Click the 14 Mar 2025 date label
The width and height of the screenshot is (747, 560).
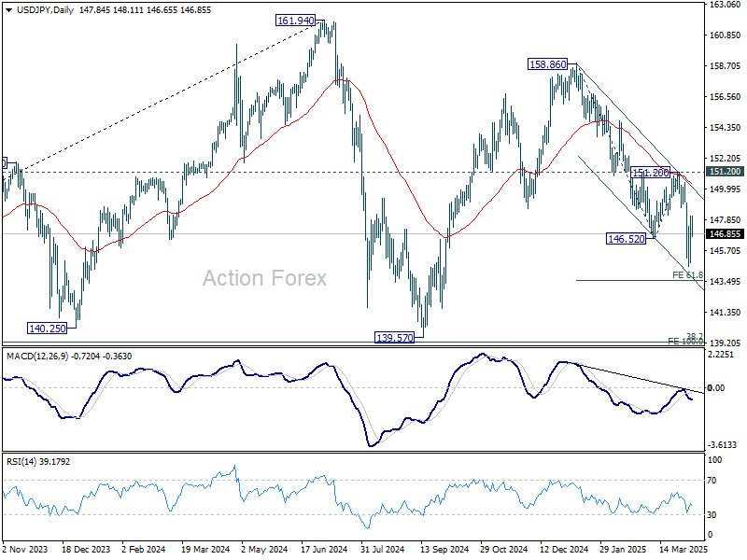coord(684,549)
